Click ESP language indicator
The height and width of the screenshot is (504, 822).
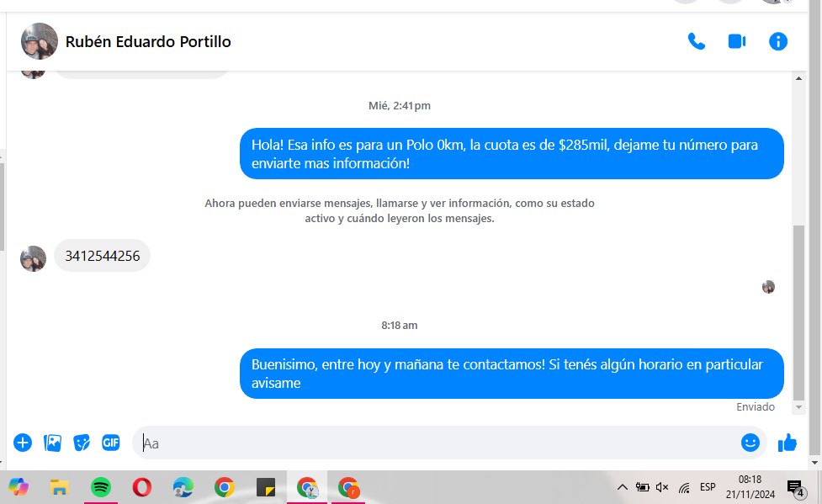[x=708, y=487]
